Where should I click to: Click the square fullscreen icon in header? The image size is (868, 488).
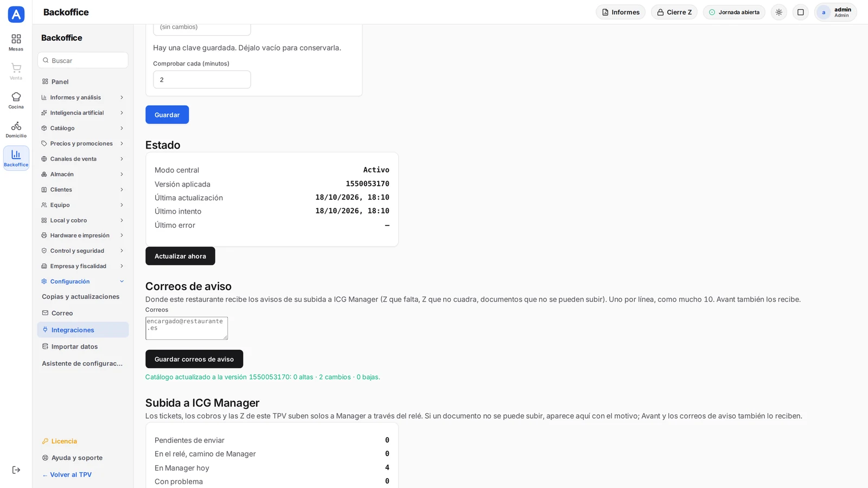tap(801, 12)
